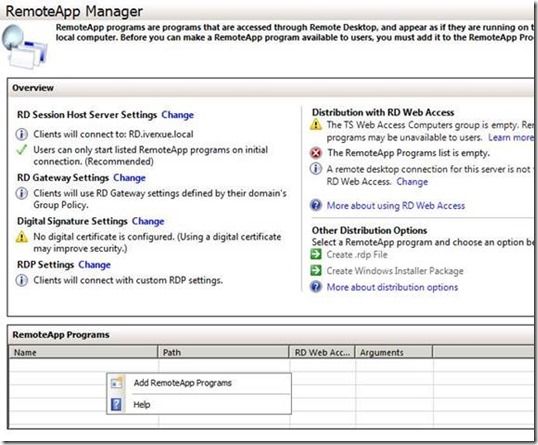538x445 pixels.
Task: Click green arrow icon for Create Windows Installer Package
Action: (316, 270)
